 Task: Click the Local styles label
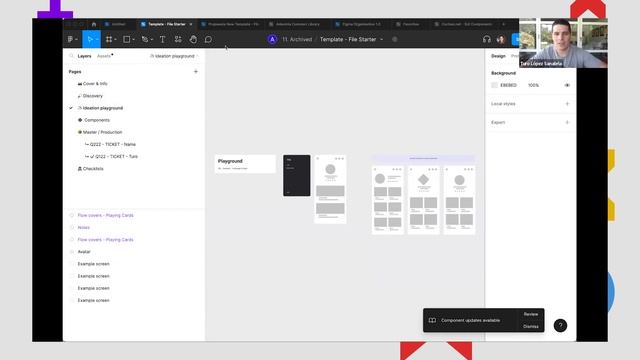503,104
